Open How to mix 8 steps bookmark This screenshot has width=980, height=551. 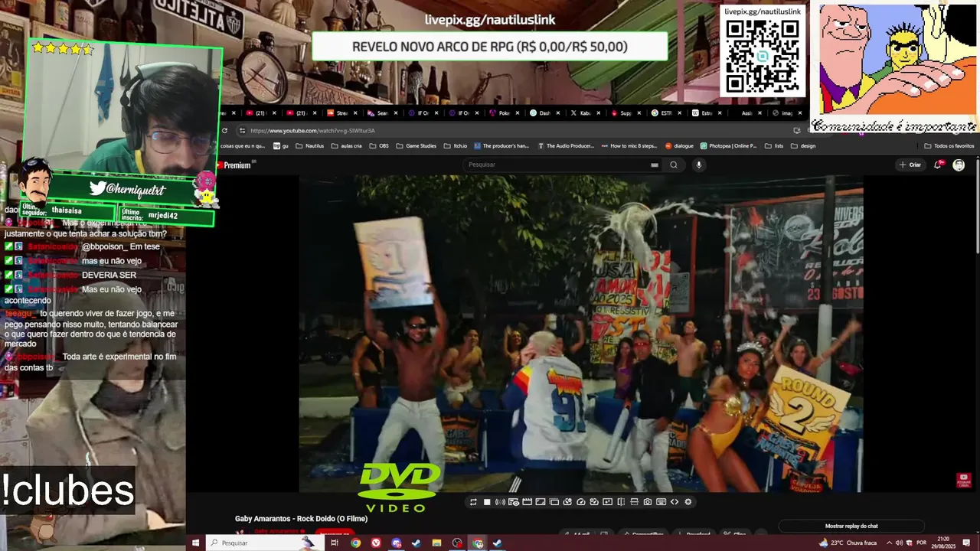[x=629, y=145]
